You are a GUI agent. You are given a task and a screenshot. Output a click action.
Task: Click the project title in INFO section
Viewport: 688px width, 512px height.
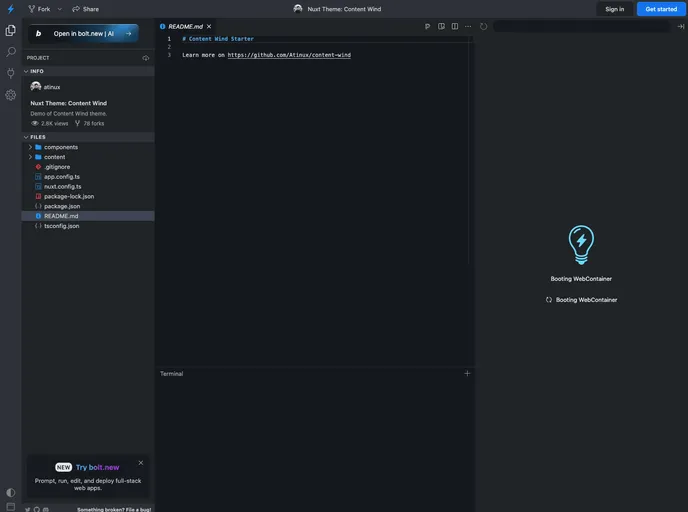(68, 103)
